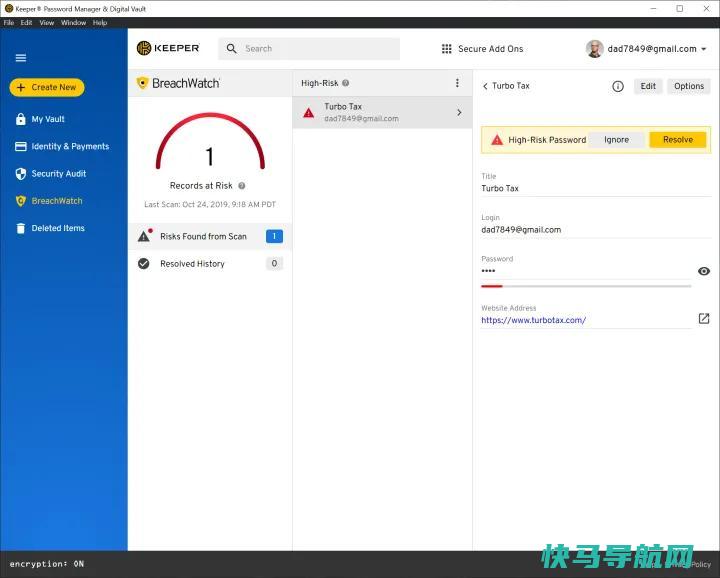Click the password strength bar
Screen dimensions: 720x578
click(x=586, y=286)
